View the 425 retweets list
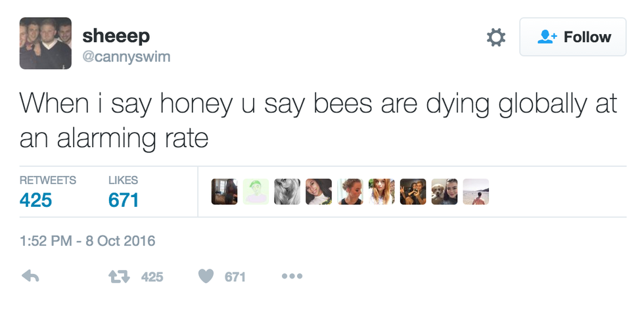The image size is (644, 314). (x=35, y=199)
